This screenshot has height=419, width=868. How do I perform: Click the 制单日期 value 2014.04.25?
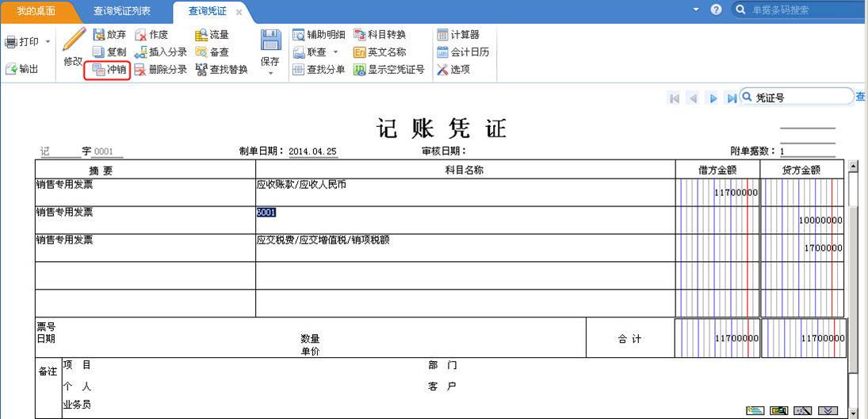point(313,152)
